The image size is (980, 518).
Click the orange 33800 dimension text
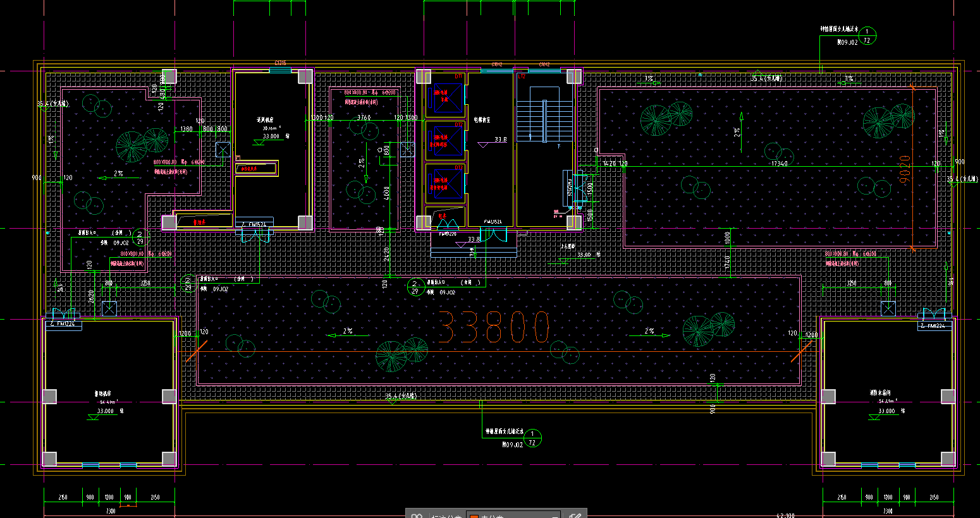point(493,327)
